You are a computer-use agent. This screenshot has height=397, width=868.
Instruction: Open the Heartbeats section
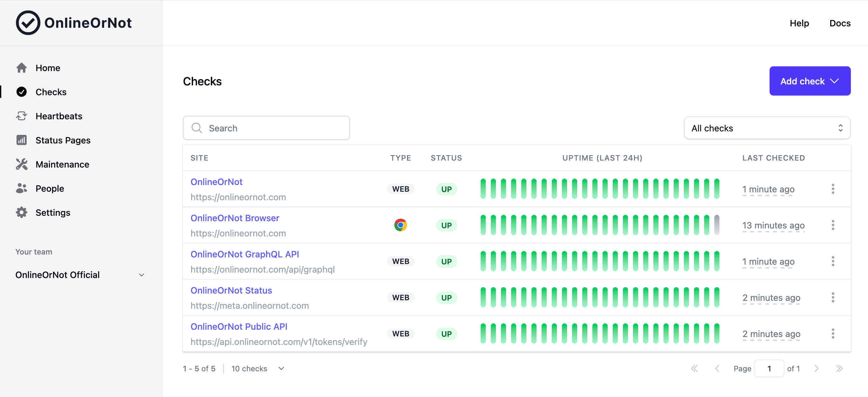59,116
